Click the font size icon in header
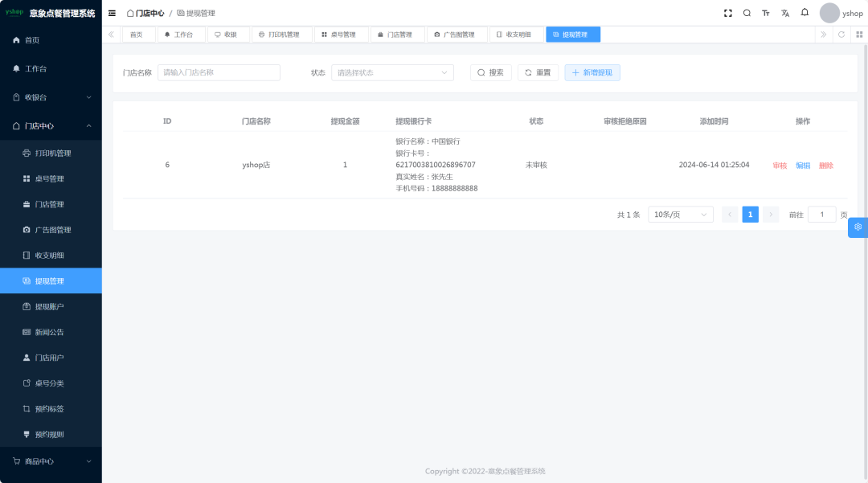 766,14
